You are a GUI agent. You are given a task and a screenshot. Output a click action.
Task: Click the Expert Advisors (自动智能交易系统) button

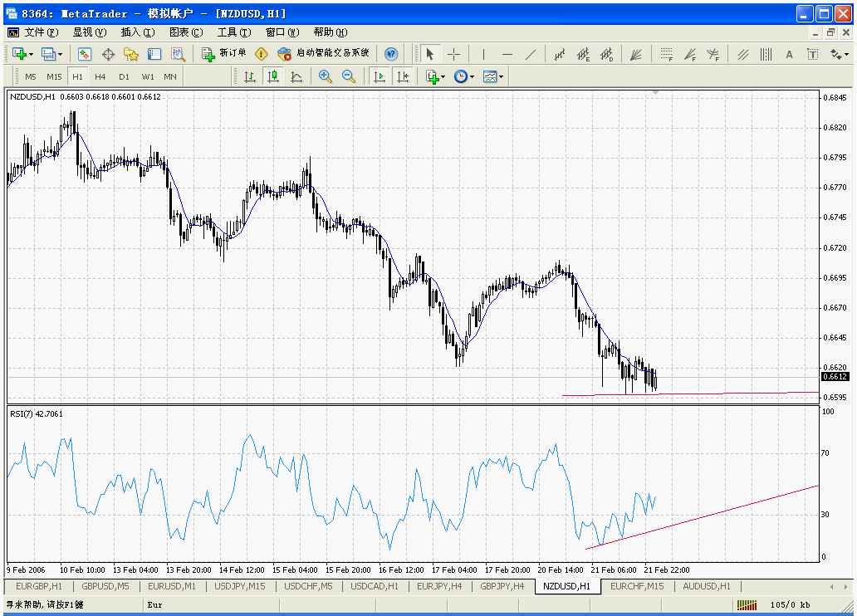click(323, 54)
